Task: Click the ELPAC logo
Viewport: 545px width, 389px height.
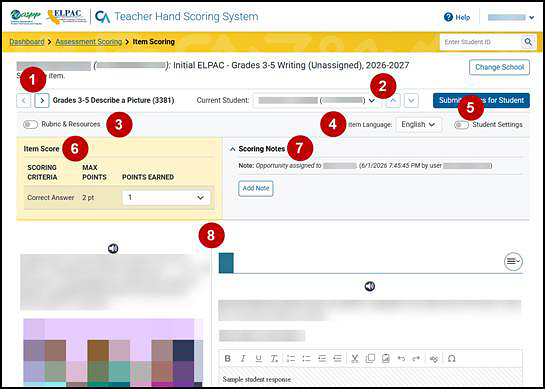Action: [66, 17]
